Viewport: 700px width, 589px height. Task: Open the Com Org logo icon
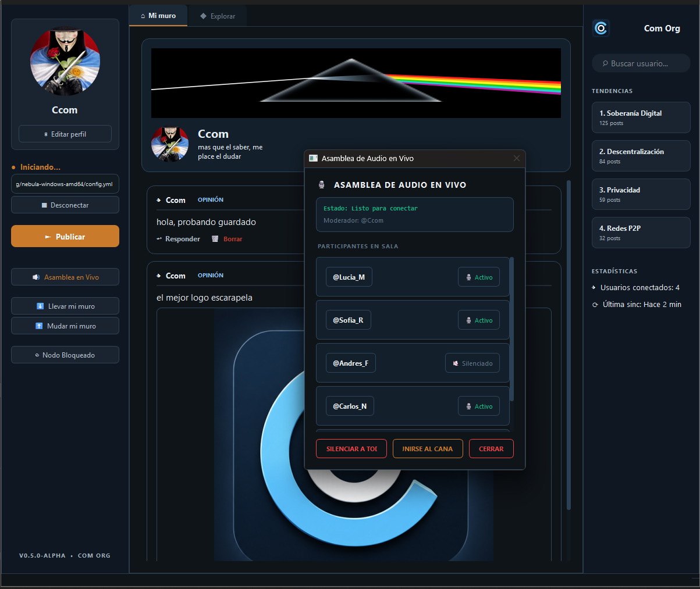click(x=600, y=28)
